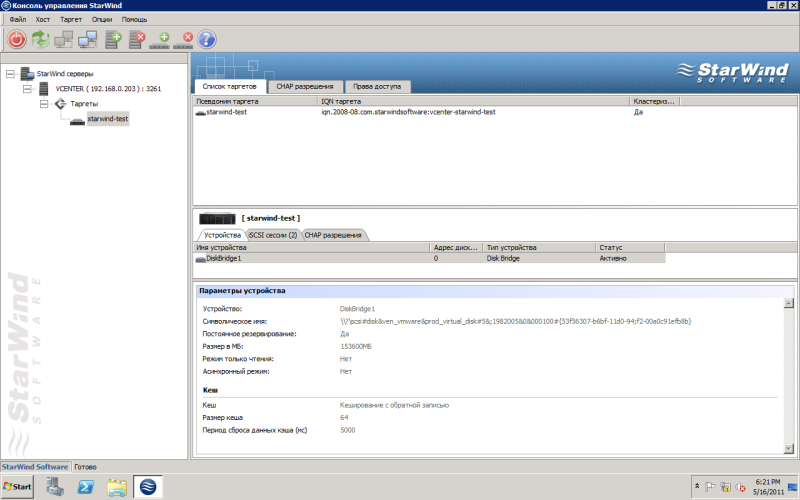Switch to the Список таргетов tab

coord(230,86)
